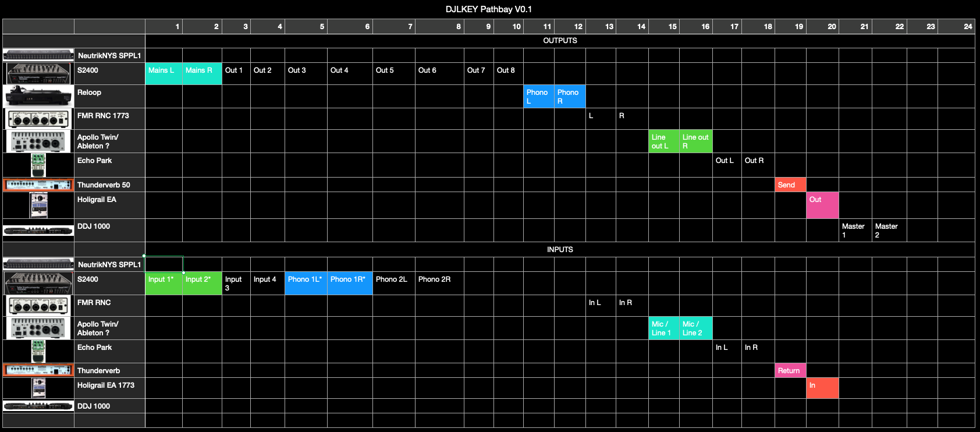Select the Thunderverb 50 row label
This screenshot has height=432, width=980.
(109, 185)
